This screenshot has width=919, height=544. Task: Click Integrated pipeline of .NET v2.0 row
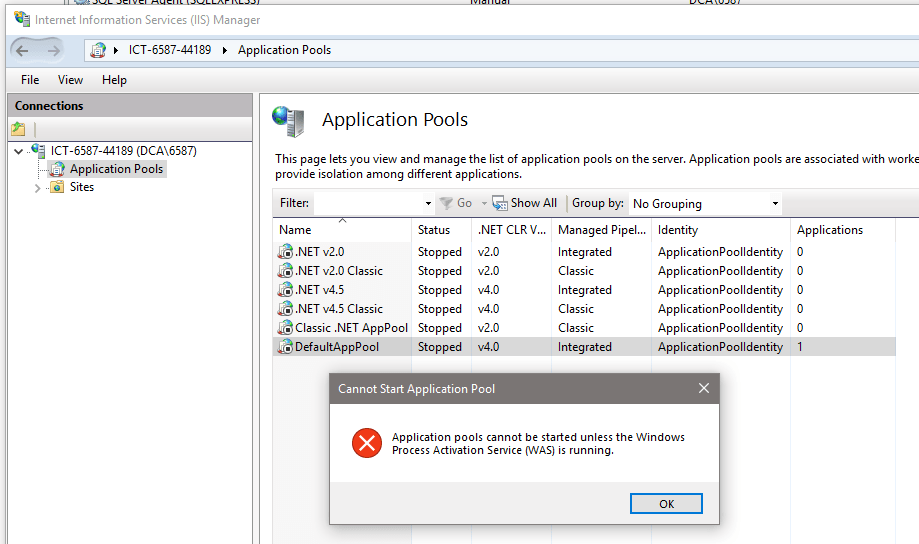(584, 252)
